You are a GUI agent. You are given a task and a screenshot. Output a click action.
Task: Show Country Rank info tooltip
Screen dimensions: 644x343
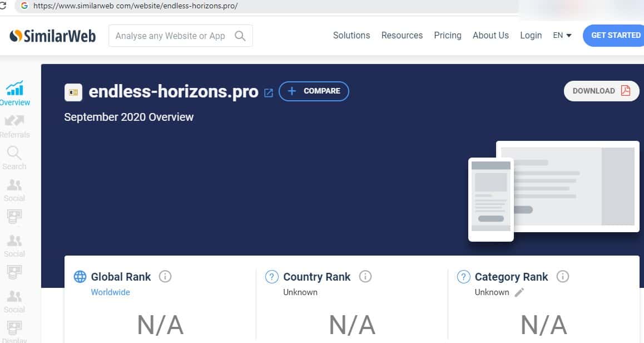365,276
